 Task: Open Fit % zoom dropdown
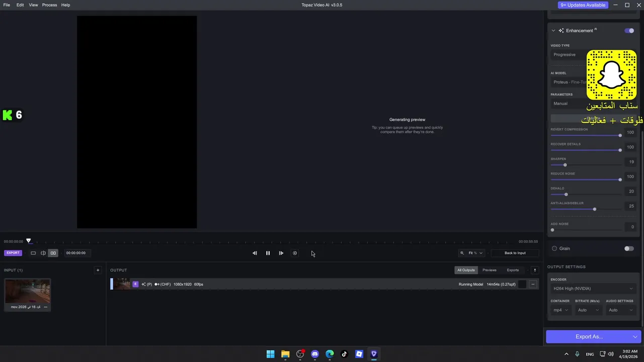(475, 253)
